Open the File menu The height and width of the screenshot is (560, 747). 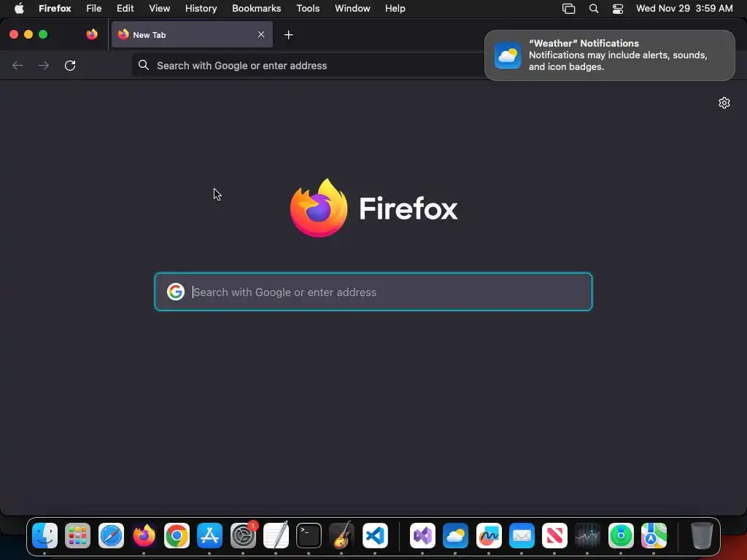94,8
